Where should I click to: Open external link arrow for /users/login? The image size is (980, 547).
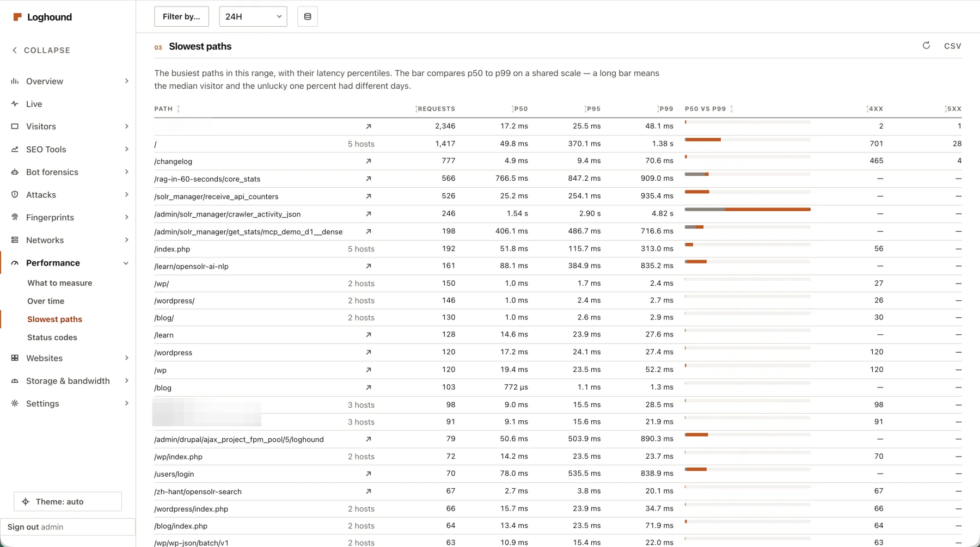(x=369, y=474)
